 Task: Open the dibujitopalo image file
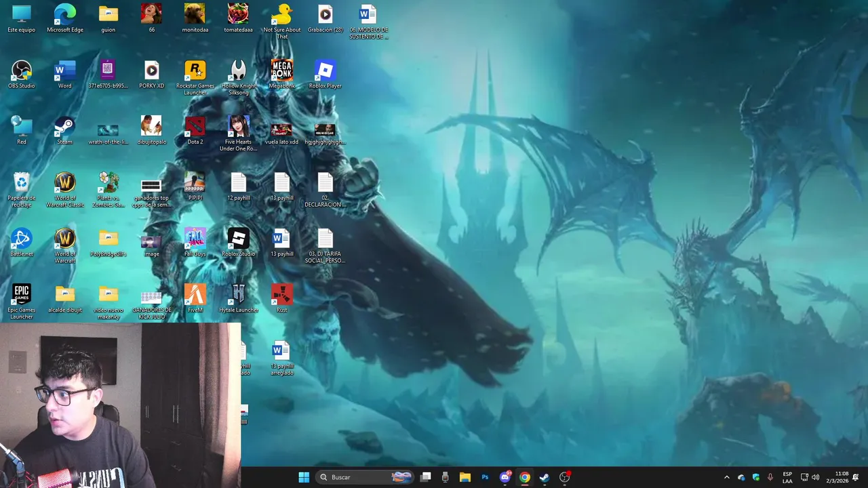(151, 130)
